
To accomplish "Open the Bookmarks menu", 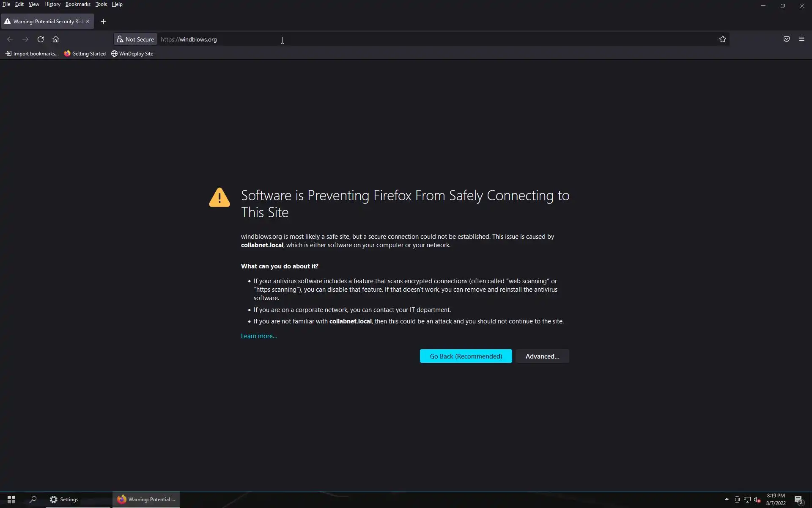I will (x=78, y=4).
